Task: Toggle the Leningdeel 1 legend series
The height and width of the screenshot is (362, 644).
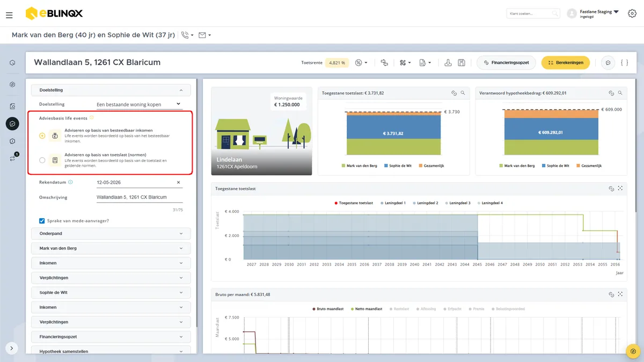Action: click(393, 203)
